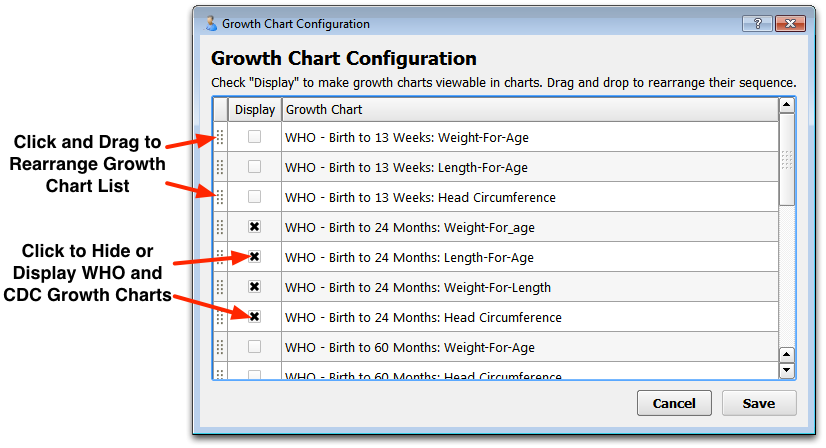Screen dimensions: 826x448
Task: Click the Growth Chart column header
Action: 530,110
